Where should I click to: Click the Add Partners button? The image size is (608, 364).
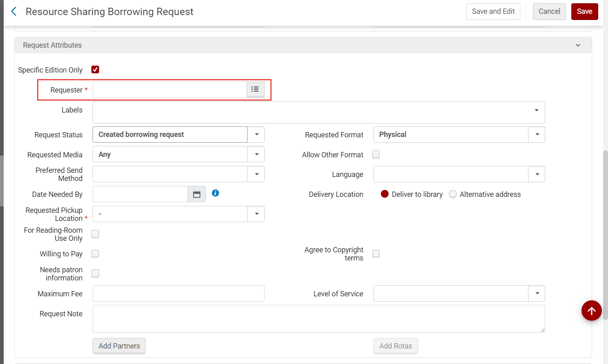pos(119,346)
